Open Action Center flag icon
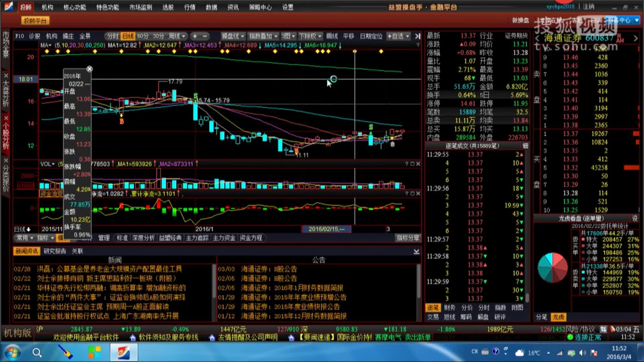The height and width of the screenshot is (362, 644). [594, 353]
